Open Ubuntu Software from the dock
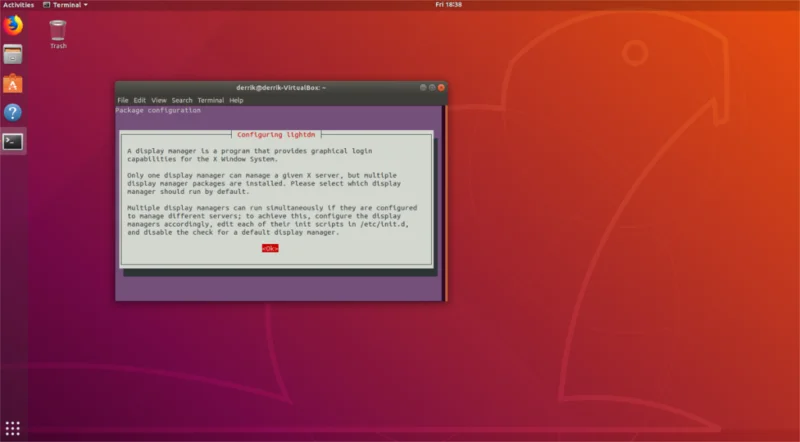The height and width of the screenshot is (442, 800). pyautogui.click(x=13, y=83)
